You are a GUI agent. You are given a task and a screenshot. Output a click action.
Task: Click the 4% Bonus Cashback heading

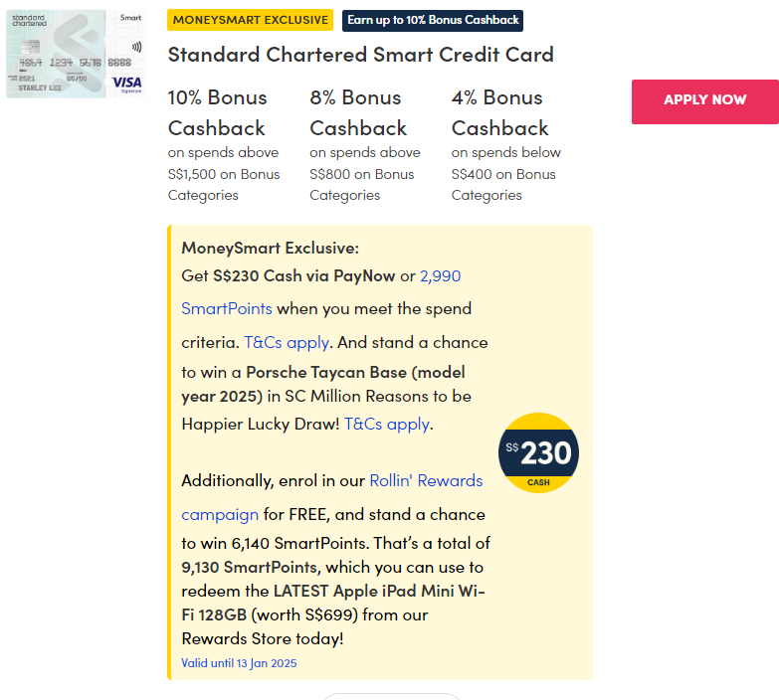coord(499,112)
